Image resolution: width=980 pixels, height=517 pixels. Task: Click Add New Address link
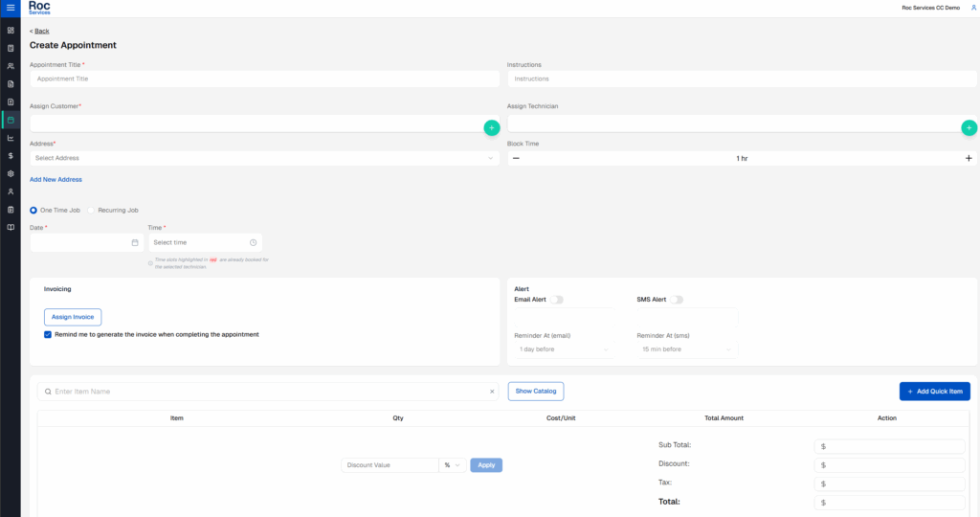pos(56,179)
